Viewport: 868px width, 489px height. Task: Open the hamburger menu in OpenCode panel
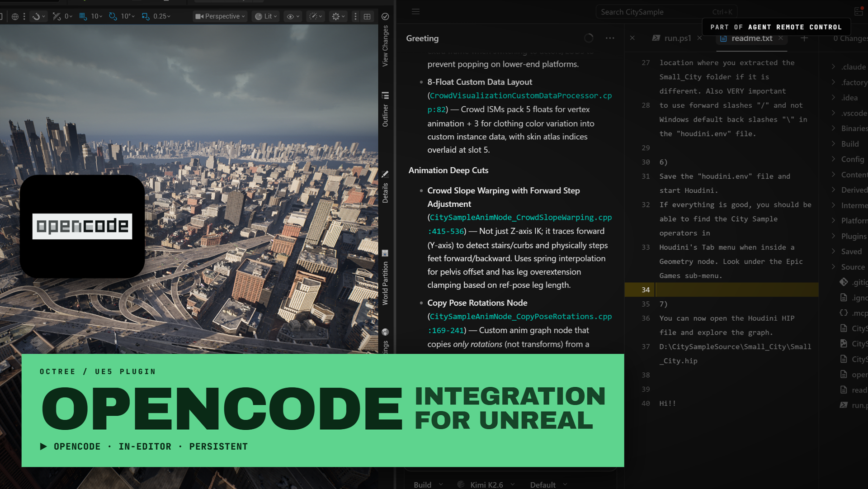415,12
